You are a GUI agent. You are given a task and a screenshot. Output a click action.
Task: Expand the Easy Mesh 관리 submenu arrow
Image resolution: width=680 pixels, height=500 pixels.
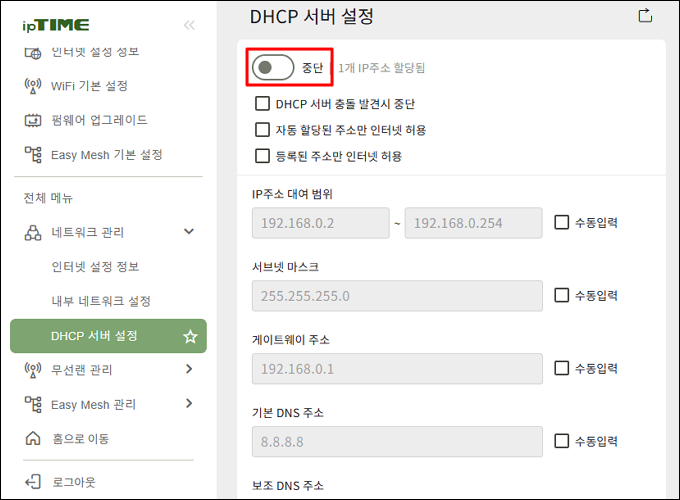(189, 404)
